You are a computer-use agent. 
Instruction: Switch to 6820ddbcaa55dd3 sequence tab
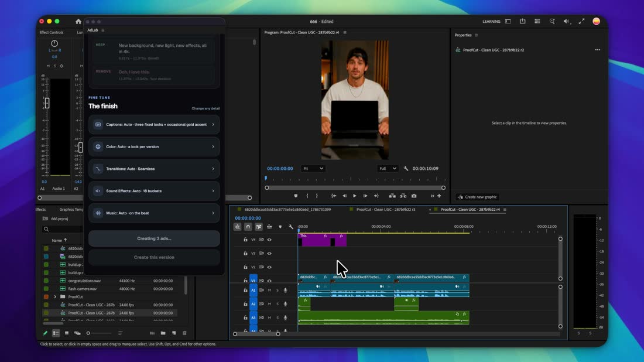[x=287, y=210]
